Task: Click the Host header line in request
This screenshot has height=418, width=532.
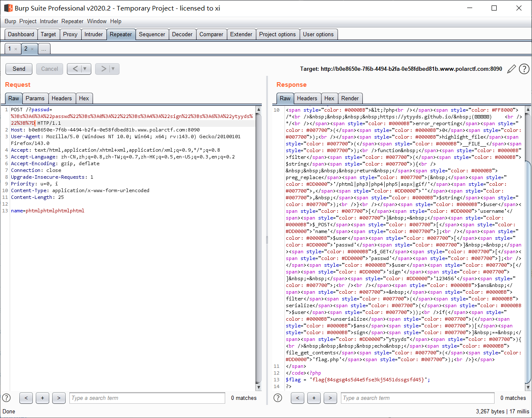Action: coord(105,130)
